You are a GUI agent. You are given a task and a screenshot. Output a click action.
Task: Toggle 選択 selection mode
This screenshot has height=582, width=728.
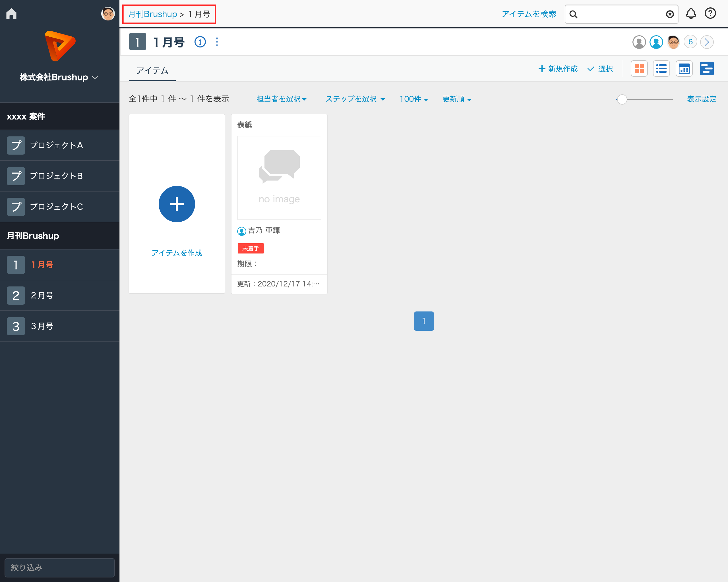pos(600,69)
